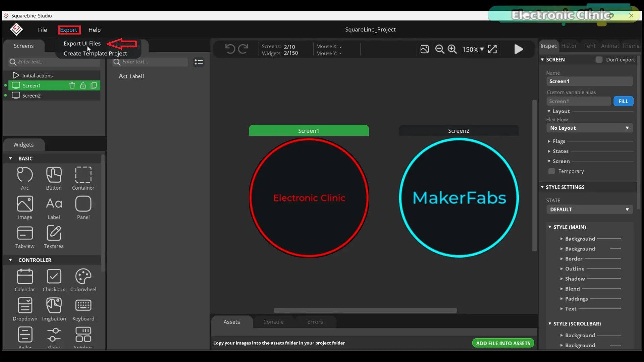Select the Checkbox widget
This screenshot has height=362, width=644.
pyautogui.click(x=54, y=280)
